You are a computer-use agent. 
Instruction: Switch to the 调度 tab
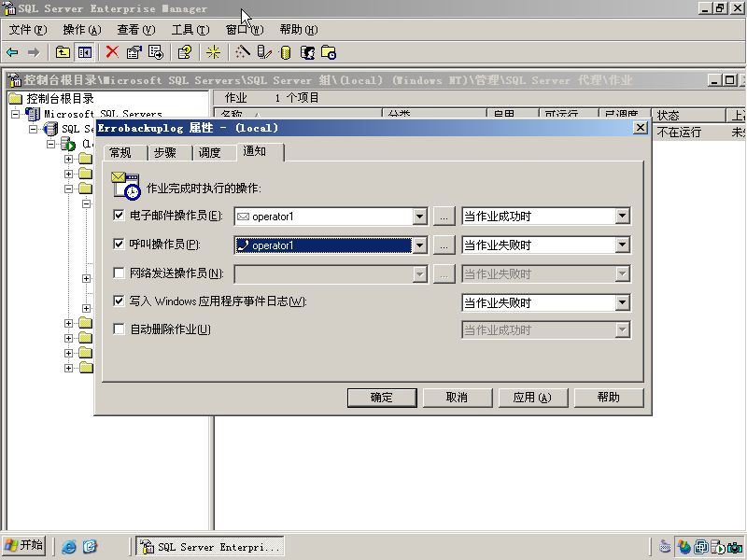[214, 153]
